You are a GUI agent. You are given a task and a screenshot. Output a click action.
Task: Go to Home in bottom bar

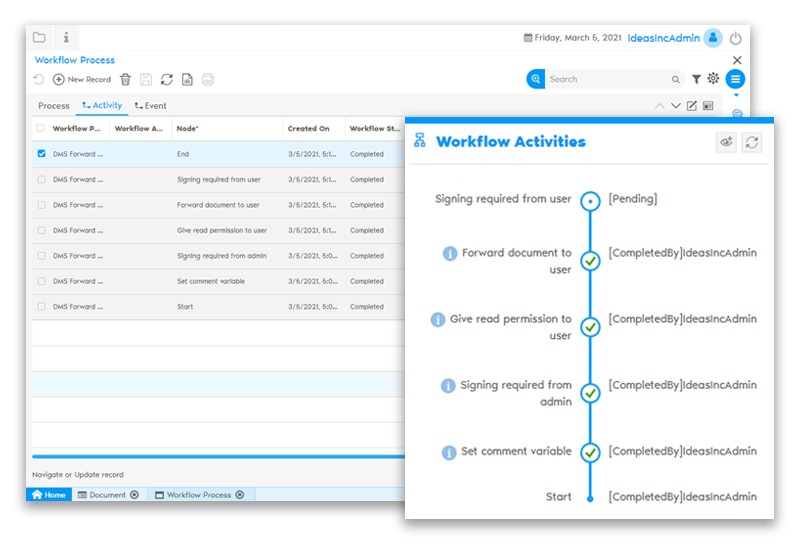(49, 495)
